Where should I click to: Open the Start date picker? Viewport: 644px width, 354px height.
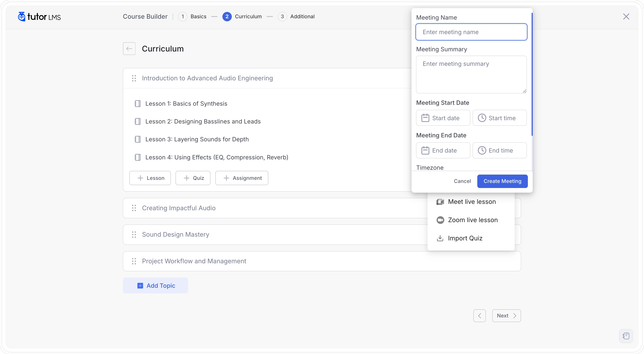coord(443,118)
